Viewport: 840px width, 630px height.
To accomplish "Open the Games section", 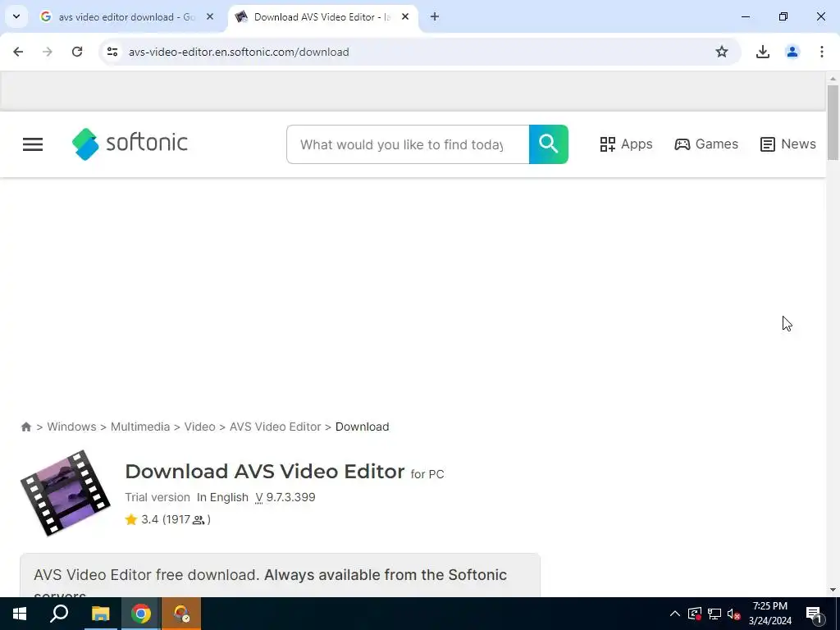I will tap(706, 144).
